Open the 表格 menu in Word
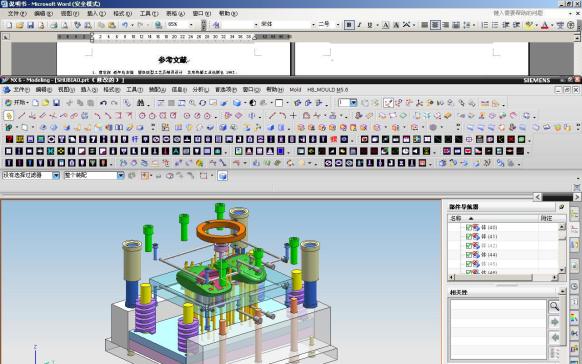582x364 pixels. click(x=175, y=13)
